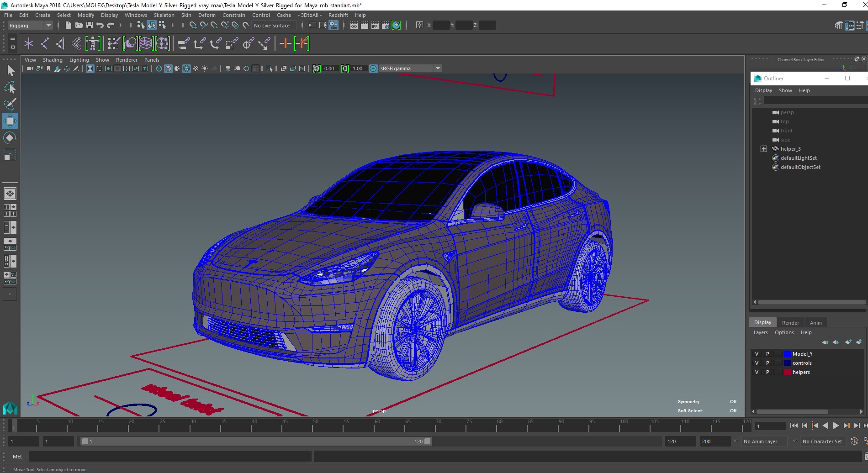The image size is (868, 473).
Task: Click the IK Handle shelf icon
Action: click(x=61, y=44)
